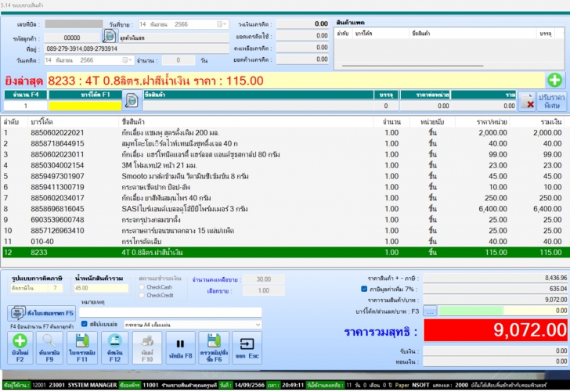
Task: Select row with code 010-40
Action: [x=285, y=242]
